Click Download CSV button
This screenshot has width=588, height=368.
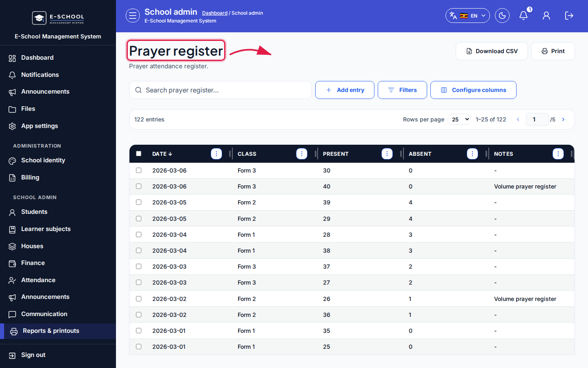(x=492, y=51)
